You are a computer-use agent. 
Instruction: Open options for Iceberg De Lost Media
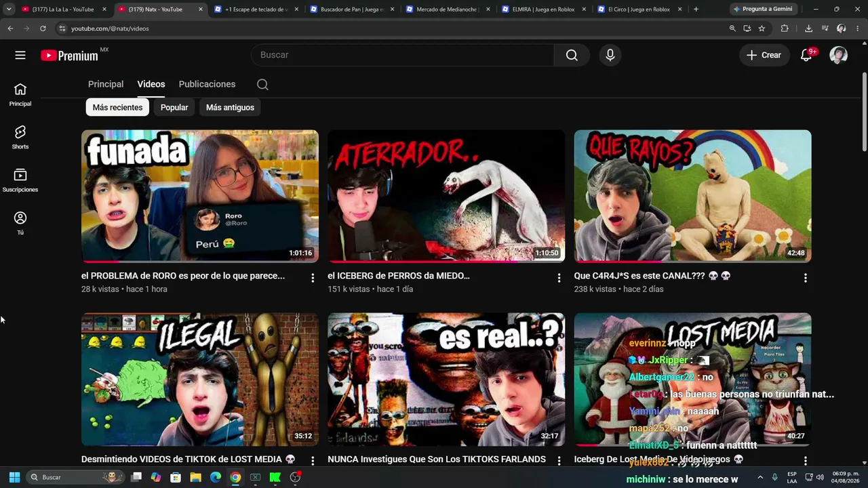click(805, 461)
